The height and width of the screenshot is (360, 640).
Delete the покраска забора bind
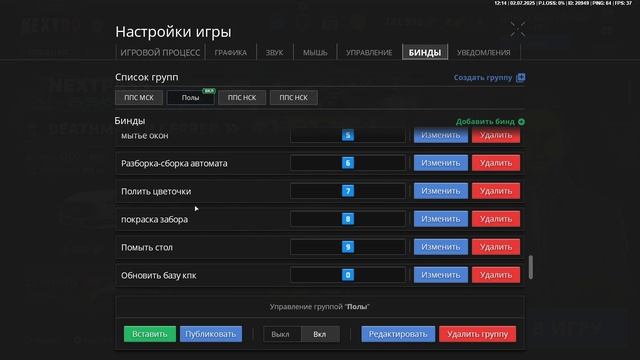(496, 219)
